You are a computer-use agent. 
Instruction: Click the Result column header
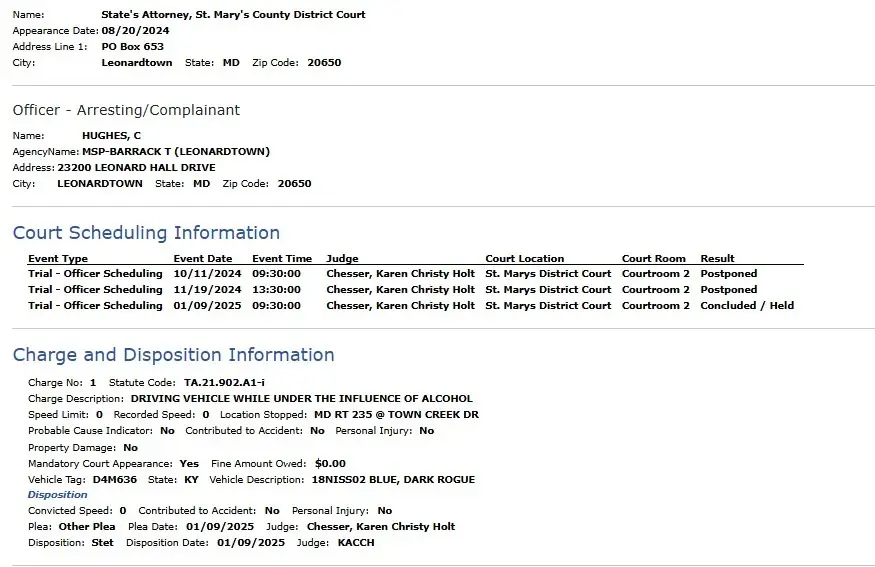[x=717, y=258]
